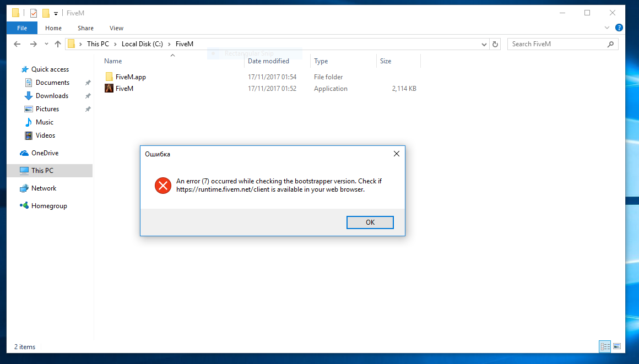Click the pin icon next to Downloads
This screenshot has width=639, height=364.
point(88,96)
